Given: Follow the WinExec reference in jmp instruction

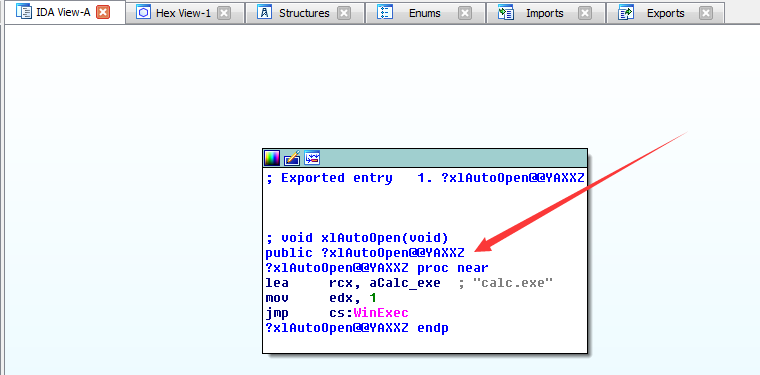Looking at the screenshot, I should [x=381, y=312].
